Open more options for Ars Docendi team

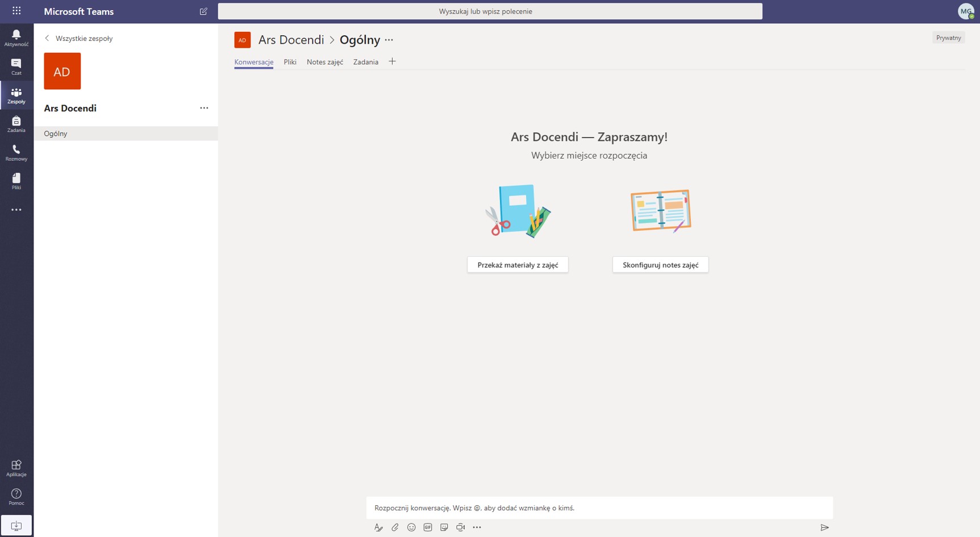pos(204,108)
